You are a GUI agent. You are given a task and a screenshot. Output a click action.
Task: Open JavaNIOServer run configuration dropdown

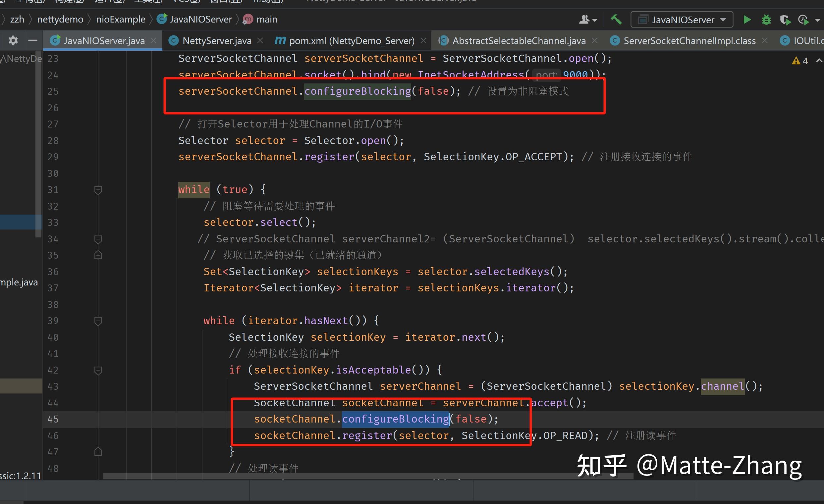pyautogui.click(x=682, y=20)
